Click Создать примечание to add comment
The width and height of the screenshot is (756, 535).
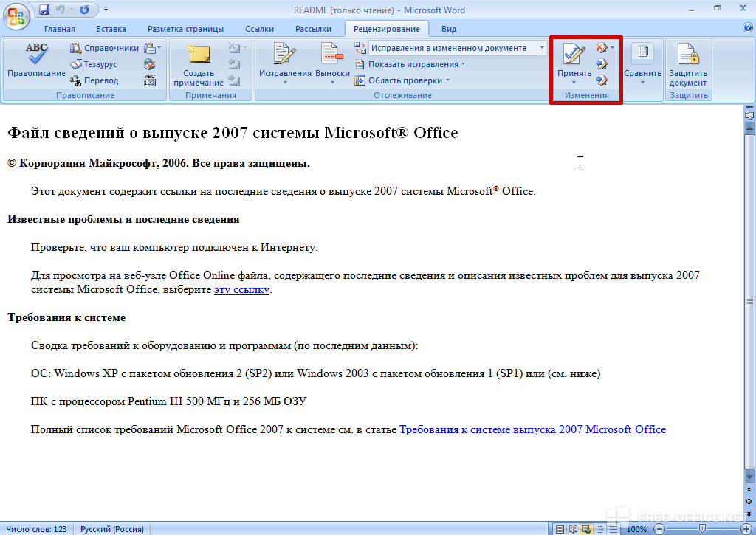pos(199,66)
